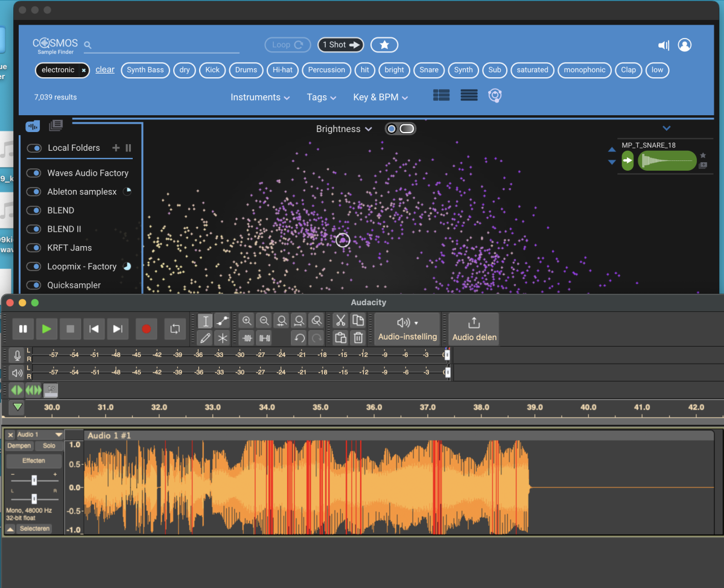The width and height of the screenshot is (724, 588).
Task: Click the zoom toggle icon
Action: (316, 321)
